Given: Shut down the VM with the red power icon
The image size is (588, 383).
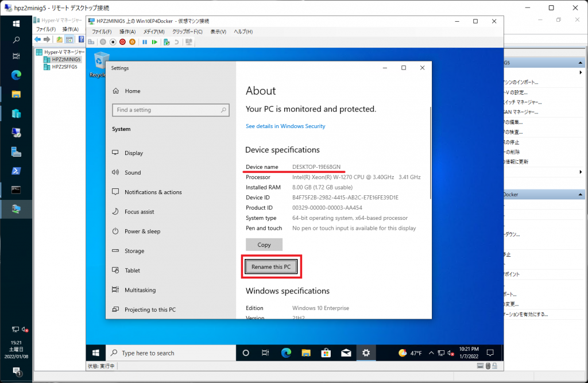Looking at the screenshot, I should (x=123, y=42).
